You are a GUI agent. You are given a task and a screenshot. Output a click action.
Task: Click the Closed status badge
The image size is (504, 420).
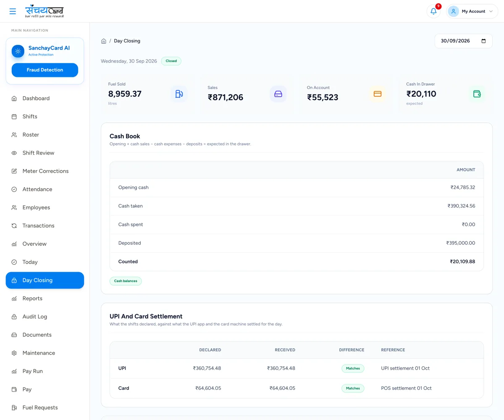point(171,61)
